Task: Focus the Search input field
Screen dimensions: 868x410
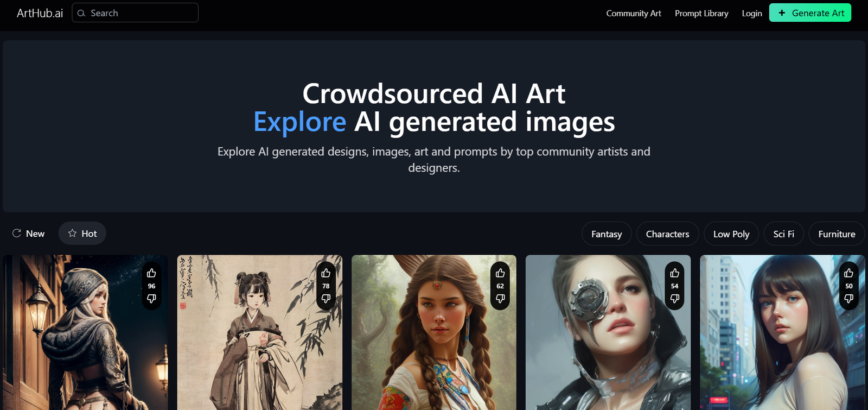Action: coord(135,12)
